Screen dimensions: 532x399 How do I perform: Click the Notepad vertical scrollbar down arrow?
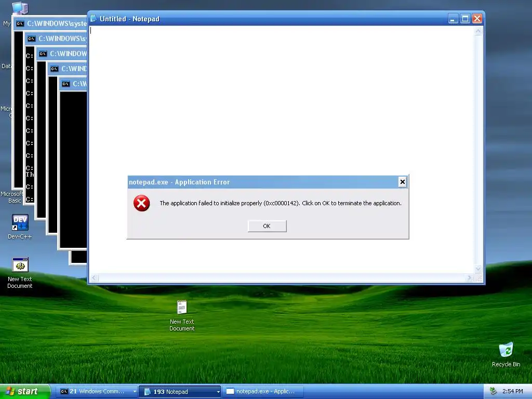tap(478, 269)
